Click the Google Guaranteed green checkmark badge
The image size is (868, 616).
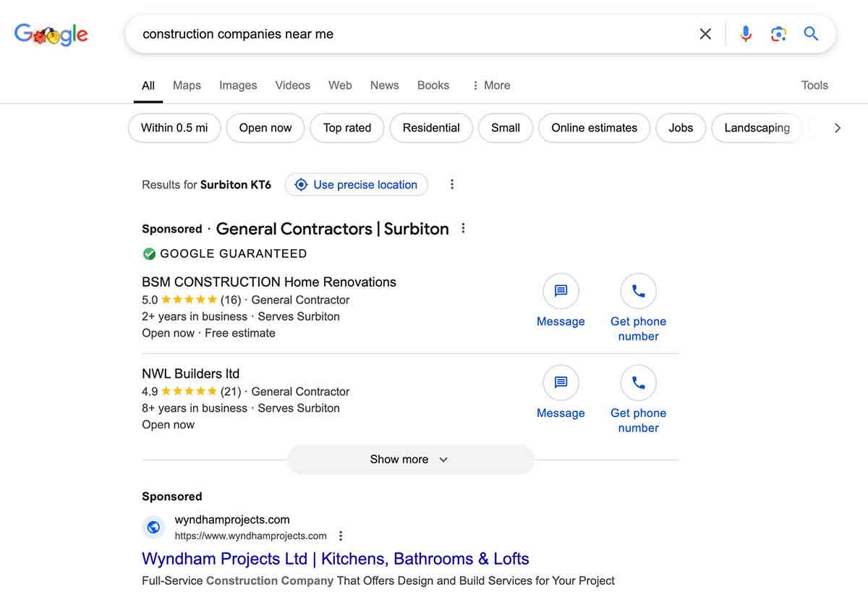tap(149, 254)
